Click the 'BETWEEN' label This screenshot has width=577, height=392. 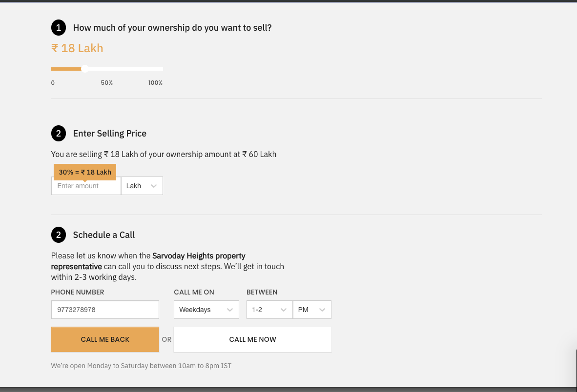pos(262,292)
